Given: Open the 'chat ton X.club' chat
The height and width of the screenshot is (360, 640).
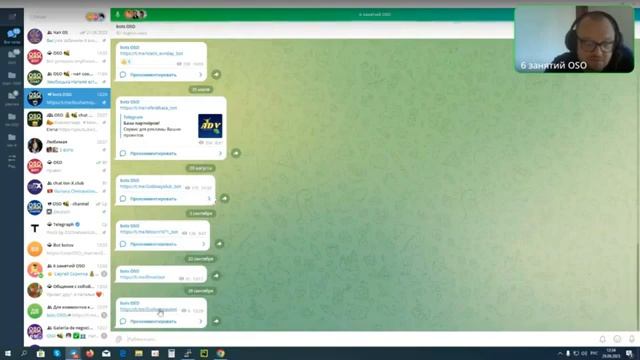Looking at the screenshot, I should (67, 187).
